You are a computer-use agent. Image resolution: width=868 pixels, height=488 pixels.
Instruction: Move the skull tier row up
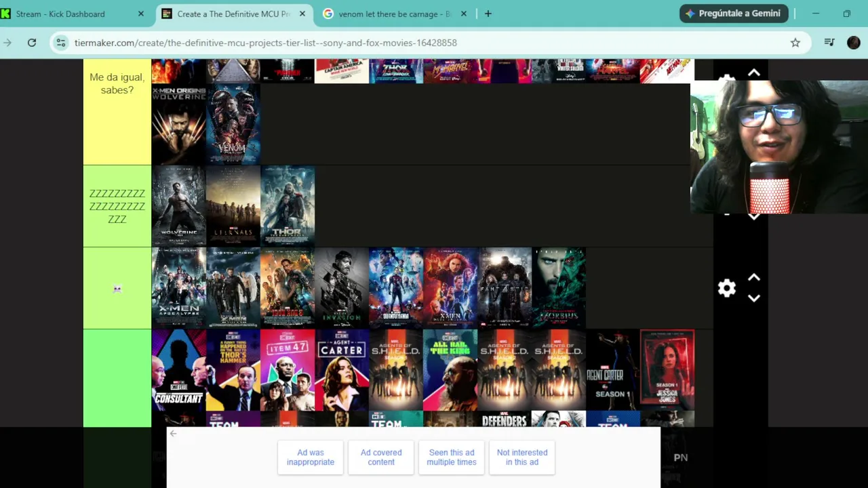pos(753,277)
